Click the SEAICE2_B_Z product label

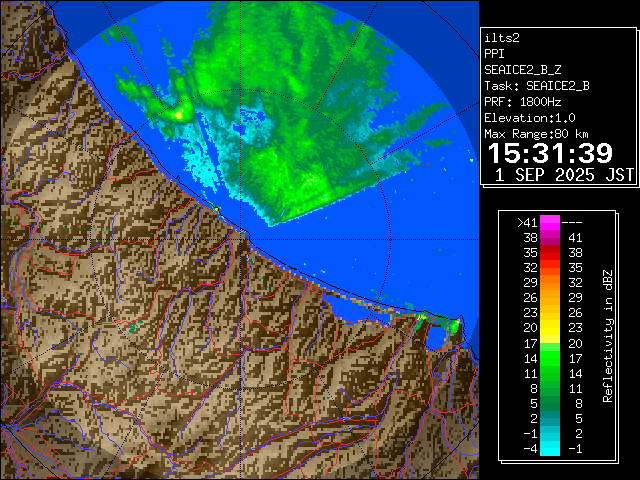coord(521,69)
